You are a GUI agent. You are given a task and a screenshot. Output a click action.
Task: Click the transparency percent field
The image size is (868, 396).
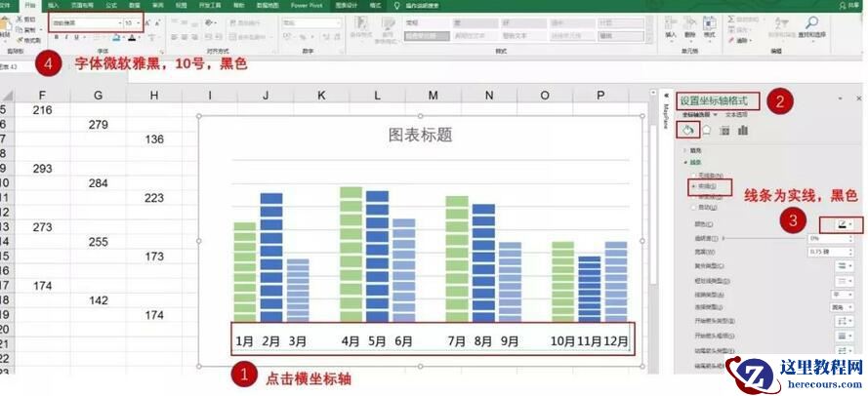pos(833,238)
